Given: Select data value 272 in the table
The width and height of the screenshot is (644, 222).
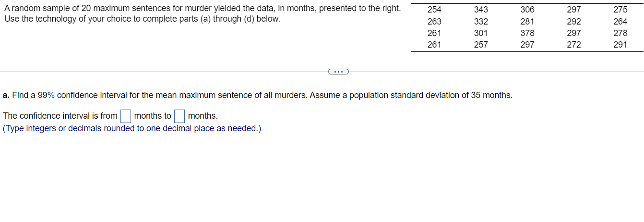Looking at the screenshot, I should [x=574, y=45].
